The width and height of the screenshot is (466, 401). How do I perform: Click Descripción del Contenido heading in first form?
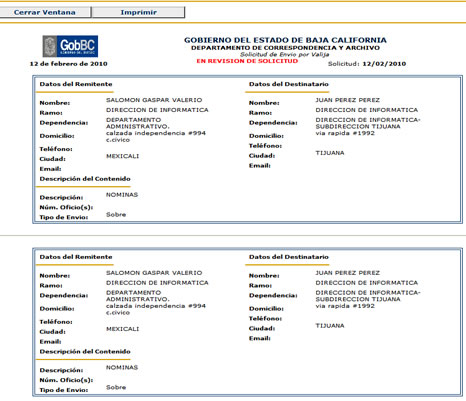click(85, 179)
